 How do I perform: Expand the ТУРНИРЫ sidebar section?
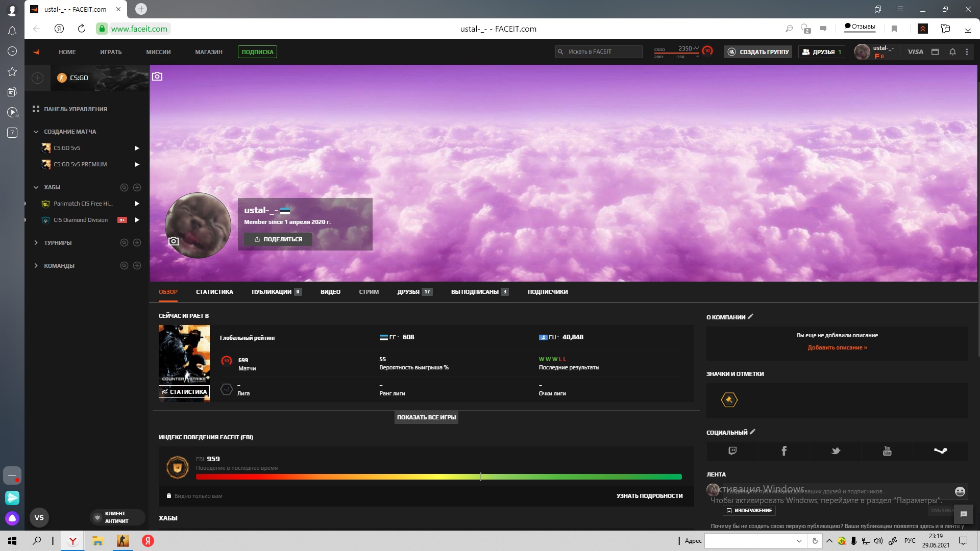click(x=36, y=243)
